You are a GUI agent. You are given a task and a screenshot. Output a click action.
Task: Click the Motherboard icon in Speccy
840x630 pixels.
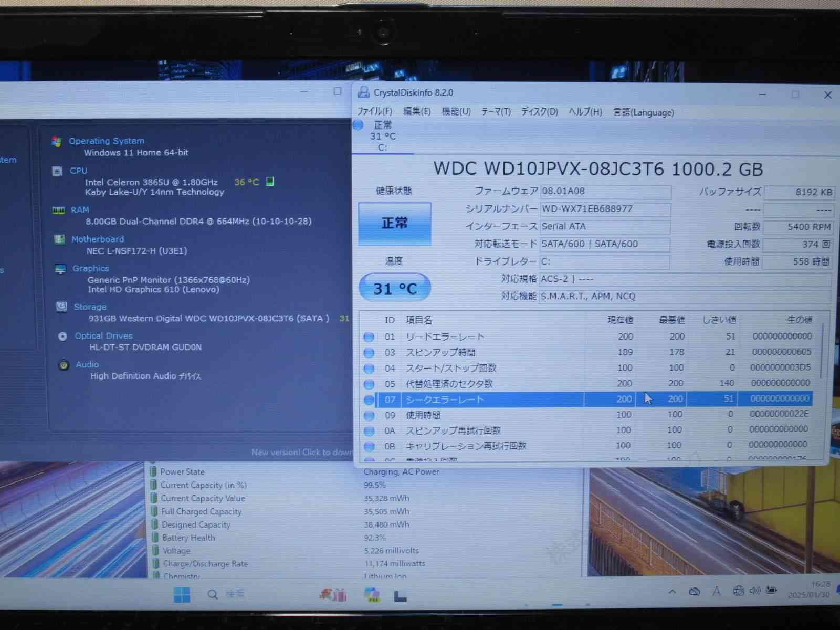(59, 239)
